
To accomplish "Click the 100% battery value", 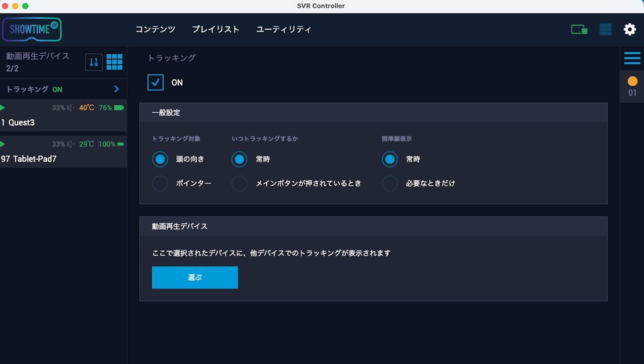I will 107,144.
